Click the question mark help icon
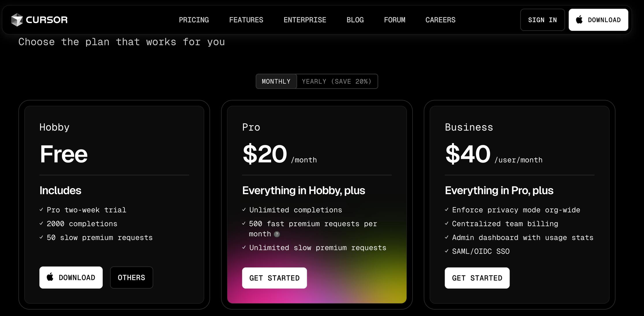The image size is (644, 316). pyautogui.click(x=277, y=234)
